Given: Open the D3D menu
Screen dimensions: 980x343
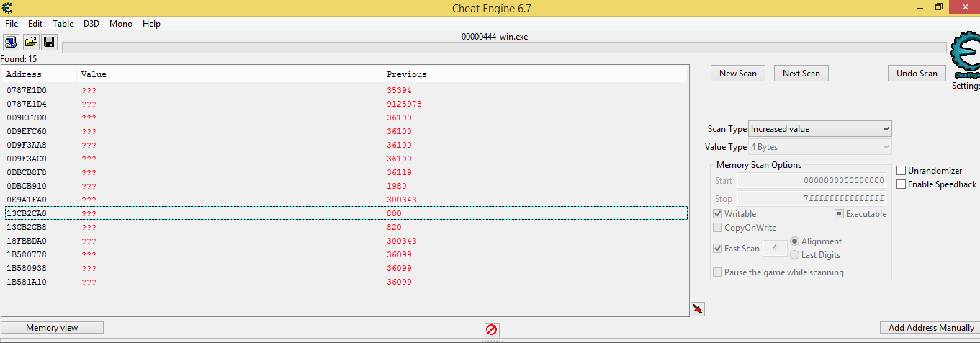Looking at the screenshot, I should [x=91, y=24].
